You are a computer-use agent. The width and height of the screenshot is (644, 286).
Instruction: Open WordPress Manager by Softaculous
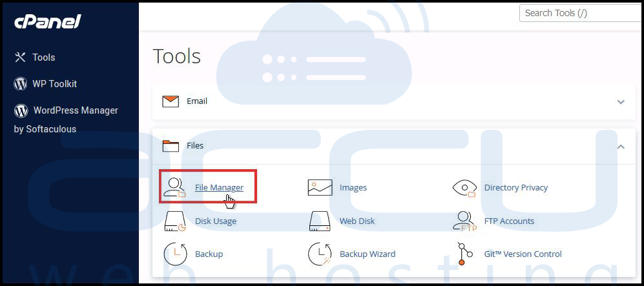click(x=66, y=119)
